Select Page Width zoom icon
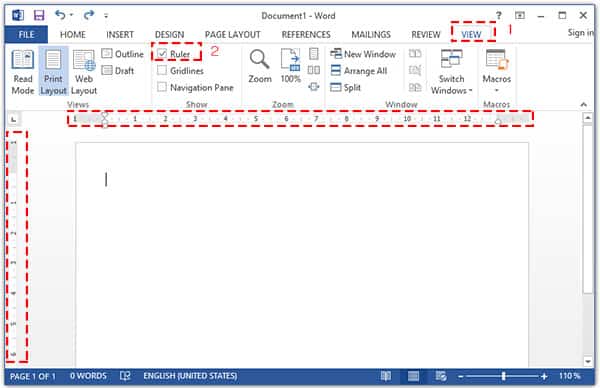Image resolution: width=600 pixels, height=388 pixels. point(314,87)
